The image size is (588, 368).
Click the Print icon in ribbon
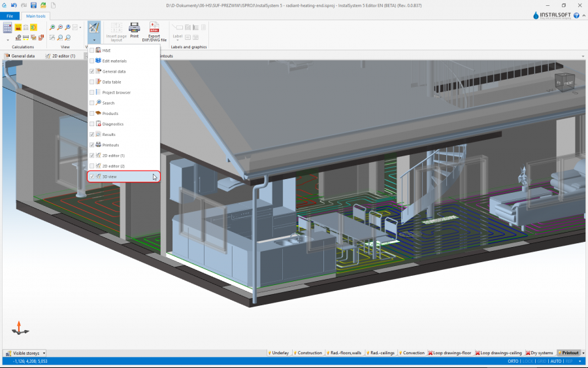[134, 28]
